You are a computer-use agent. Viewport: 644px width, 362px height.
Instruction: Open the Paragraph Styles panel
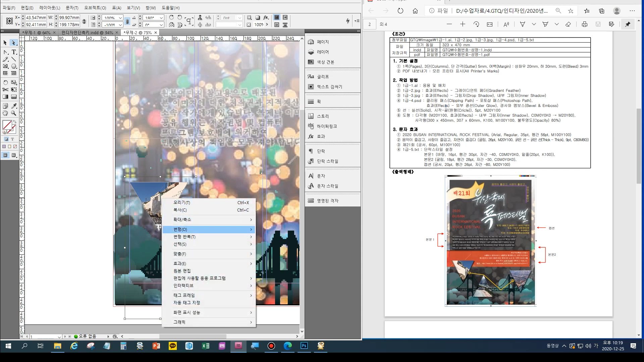pos(327,161)
